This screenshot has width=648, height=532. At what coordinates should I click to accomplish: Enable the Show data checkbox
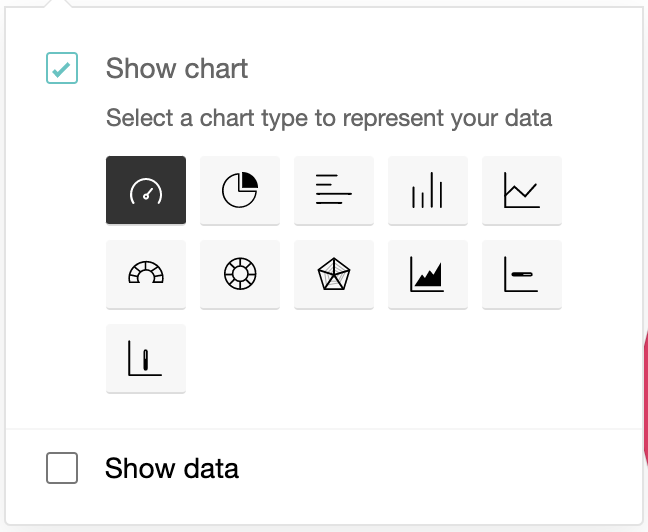click(62, 468)
